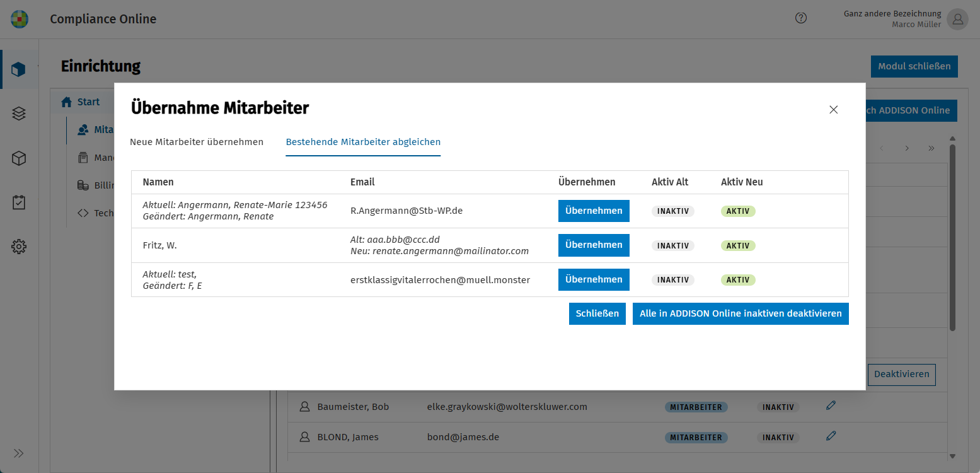Click the MITARBEITER badge for Baumeister, Bob
The height and width of the screenshot is (473, 980).
click(x=696, y=407)
